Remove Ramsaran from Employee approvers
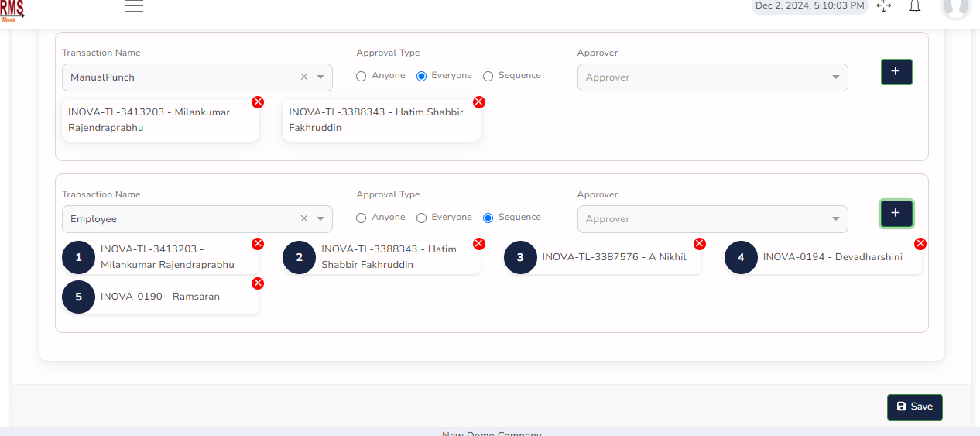 (x=258, y=283)
